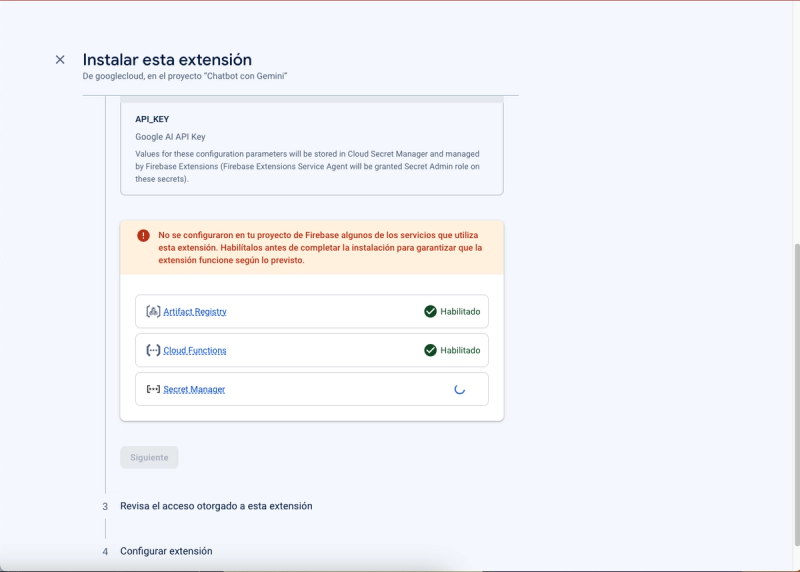Click the page vertical scrollbar
The image size is (800, 572).
tap(797, 394)
